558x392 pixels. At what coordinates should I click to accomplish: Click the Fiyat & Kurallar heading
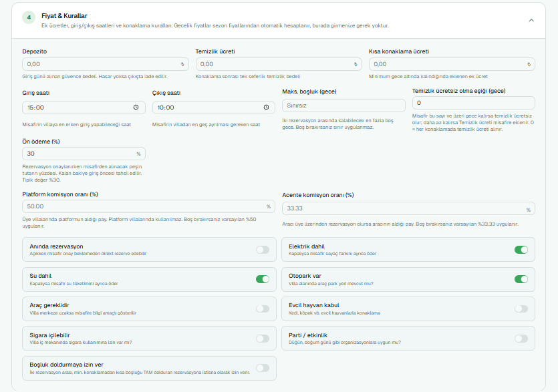click(x=64, y=15)
